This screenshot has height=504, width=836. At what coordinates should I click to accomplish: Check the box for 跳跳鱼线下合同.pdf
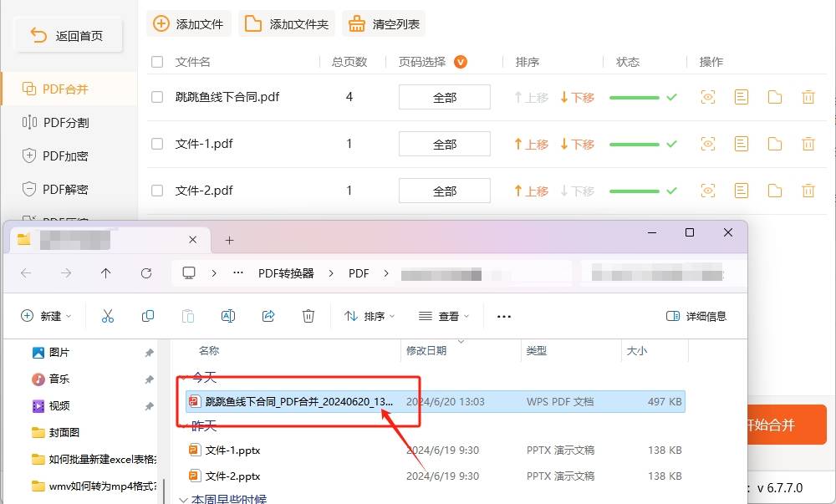tap(157, 97)
